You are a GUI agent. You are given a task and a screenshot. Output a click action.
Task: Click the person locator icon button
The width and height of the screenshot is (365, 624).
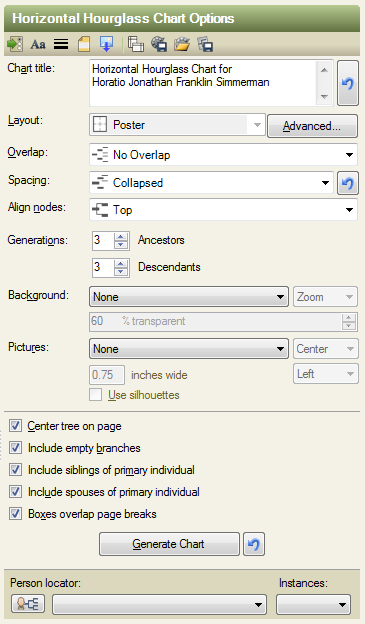tap(27, 604)
